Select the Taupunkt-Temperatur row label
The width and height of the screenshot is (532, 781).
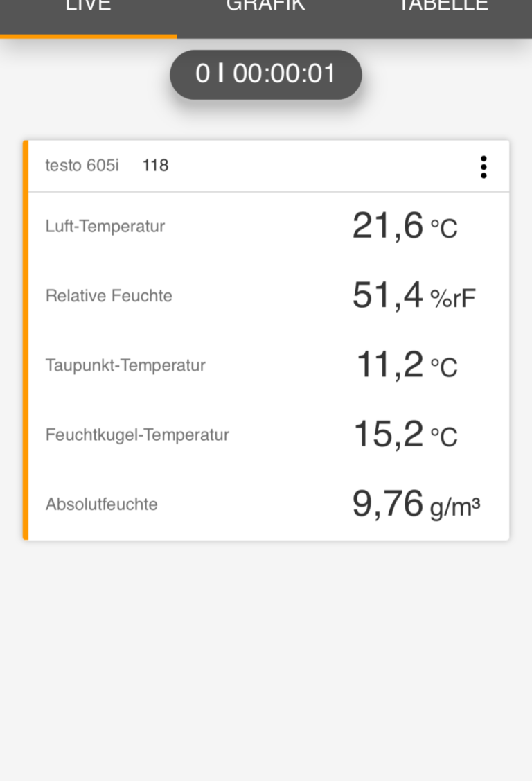[x=125, y=365]
